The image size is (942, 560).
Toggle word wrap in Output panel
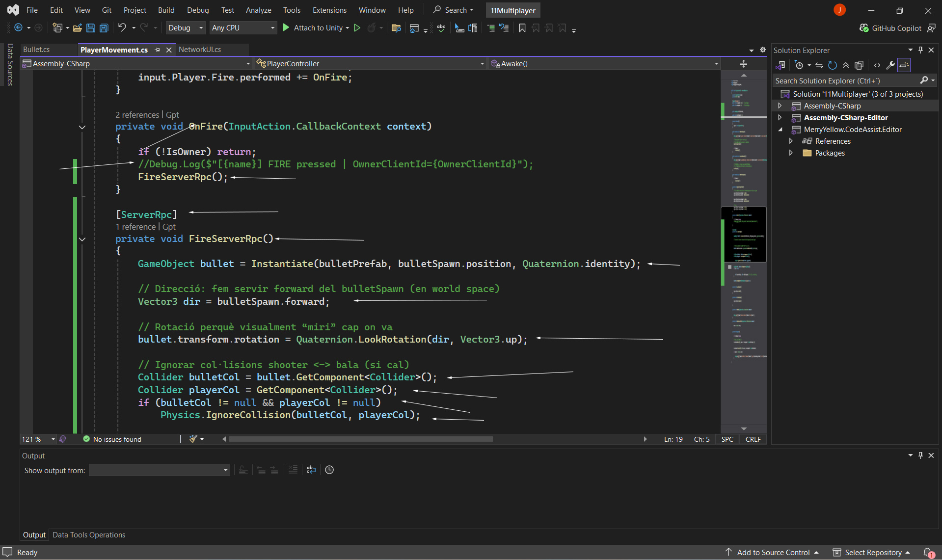coord(311,470)
